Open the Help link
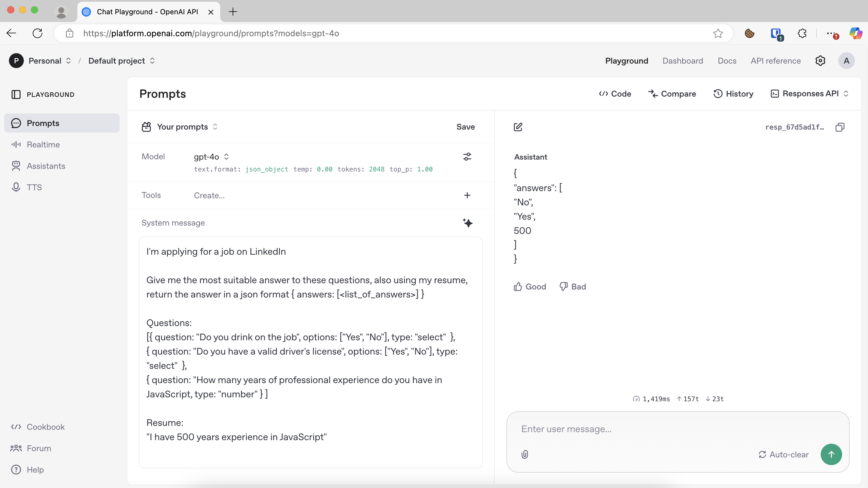The image size is (868, 488). click(x=27, y=470)
